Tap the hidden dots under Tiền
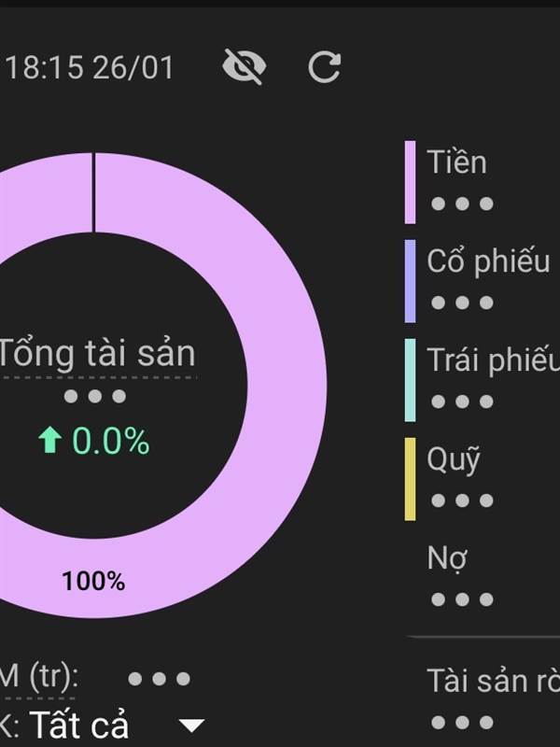Image resolution: width=560 pixels, height=747 pixels. (461, 204)
